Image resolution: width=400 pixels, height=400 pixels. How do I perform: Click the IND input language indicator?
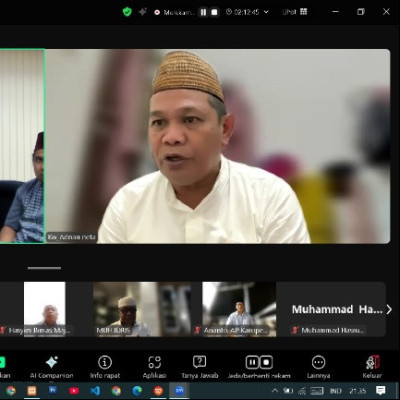click(336, 391)
